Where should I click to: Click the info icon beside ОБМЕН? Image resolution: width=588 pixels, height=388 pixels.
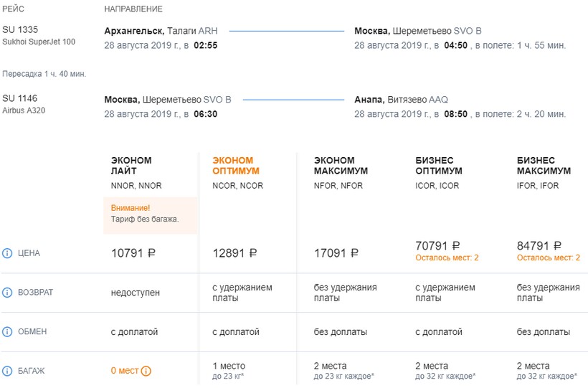8,332
